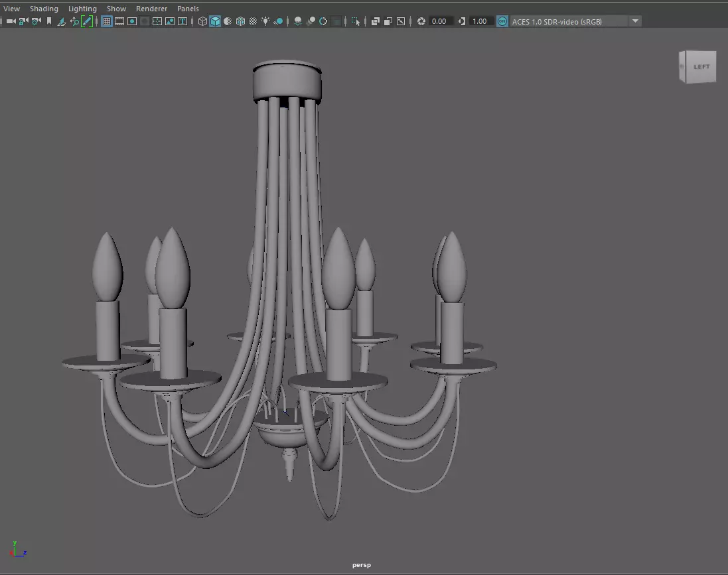
Task: Click Multisample Anti-aliasing icon
Action: pyautogui.click(x=323, y=21)
